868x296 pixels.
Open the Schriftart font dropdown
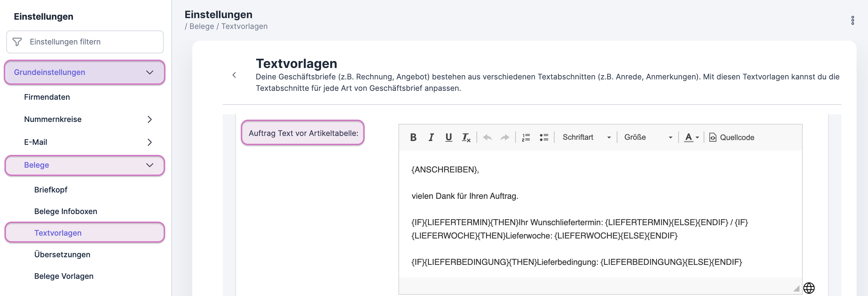[x=586, y=138]
